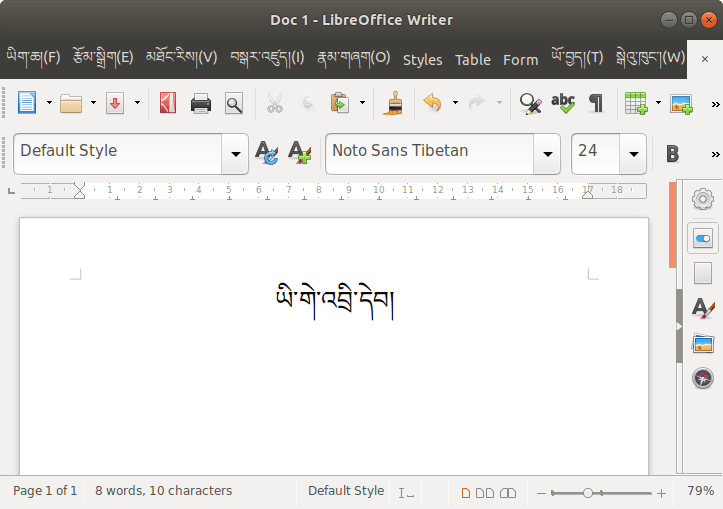This screenshot has width=723, height=509.
Task: Open the sidebar Gallery panel icon
Action: pos(703,343)
